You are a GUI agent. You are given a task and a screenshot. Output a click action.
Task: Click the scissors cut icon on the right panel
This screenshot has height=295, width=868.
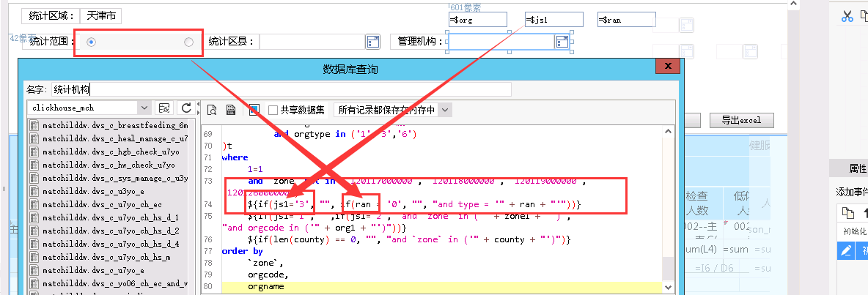(x=847, y=17)
